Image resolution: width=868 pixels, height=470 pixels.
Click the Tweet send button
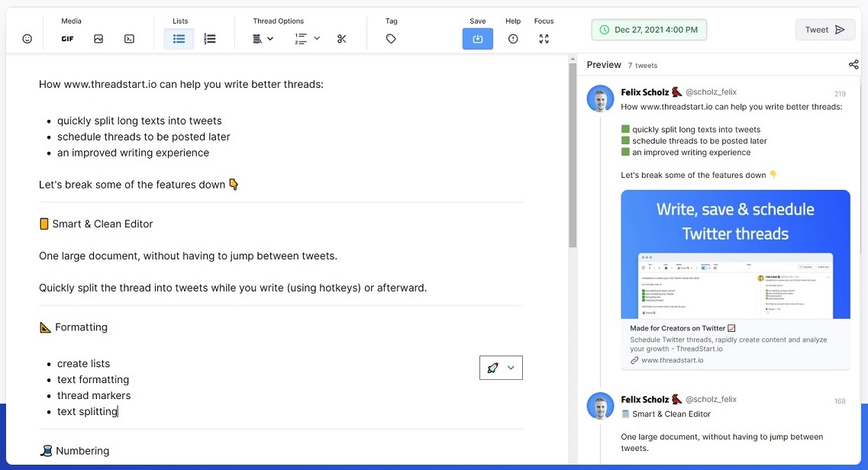(824, 30)
